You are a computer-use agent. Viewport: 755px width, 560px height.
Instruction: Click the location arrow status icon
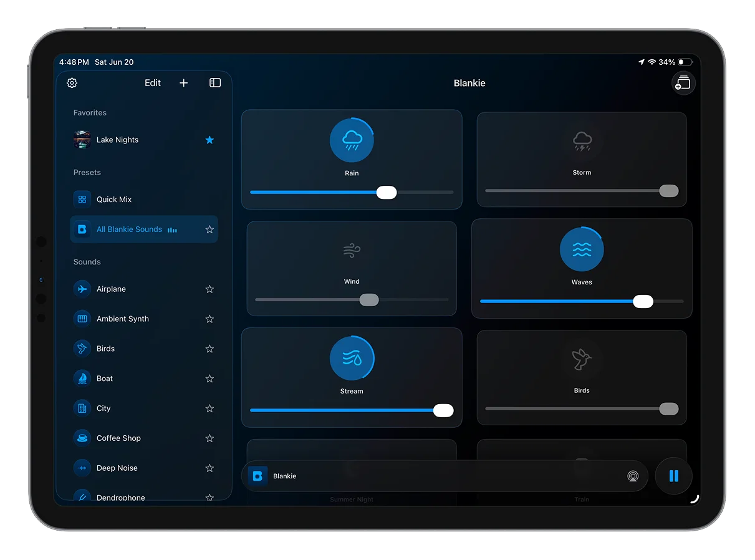point(642,62)
